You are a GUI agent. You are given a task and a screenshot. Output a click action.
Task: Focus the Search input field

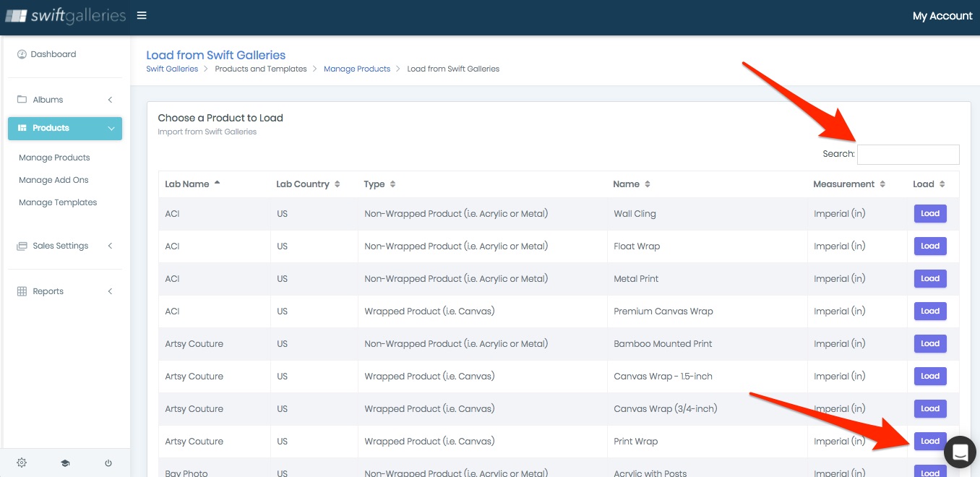(x=908, y=154)
